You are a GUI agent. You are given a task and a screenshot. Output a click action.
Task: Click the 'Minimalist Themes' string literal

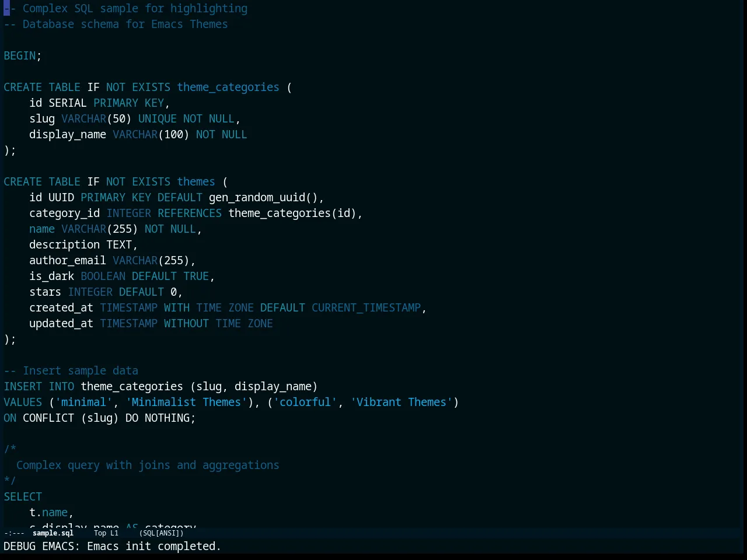click(186, 402)
